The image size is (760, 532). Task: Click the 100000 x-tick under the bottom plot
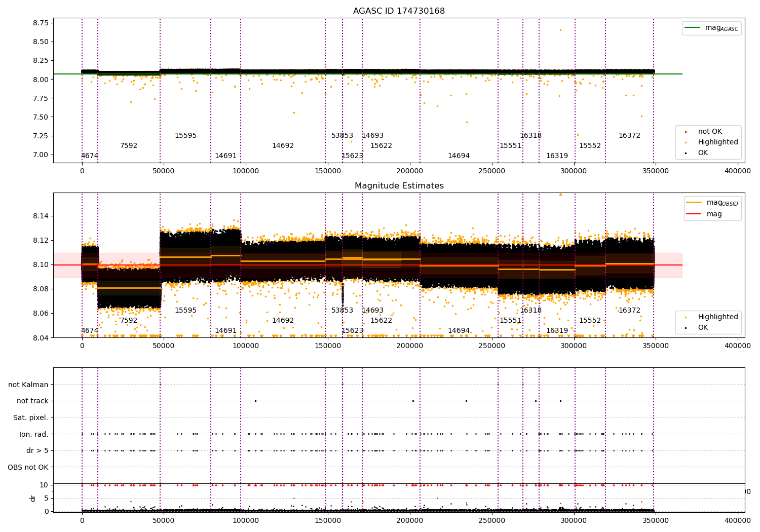coord(246,521)
